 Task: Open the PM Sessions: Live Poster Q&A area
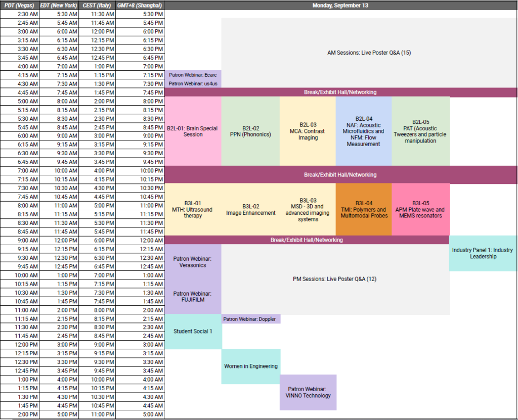pos(334,278)
